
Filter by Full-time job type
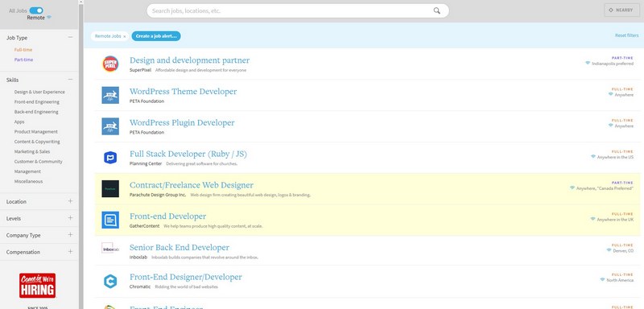click(23, 50)
